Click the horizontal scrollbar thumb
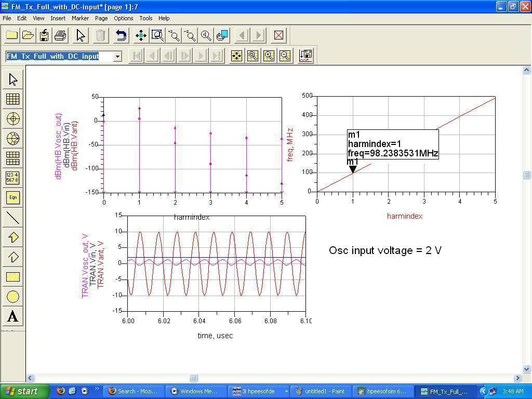 point(193,378)
